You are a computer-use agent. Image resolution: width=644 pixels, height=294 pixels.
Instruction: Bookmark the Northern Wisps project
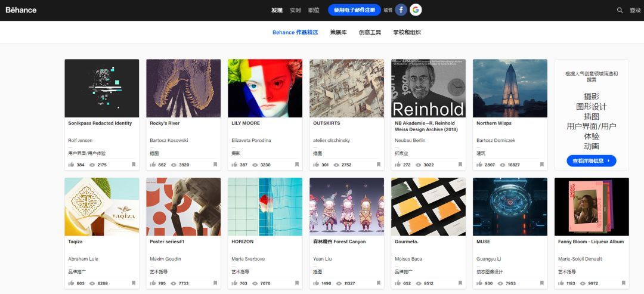(541, 165)
